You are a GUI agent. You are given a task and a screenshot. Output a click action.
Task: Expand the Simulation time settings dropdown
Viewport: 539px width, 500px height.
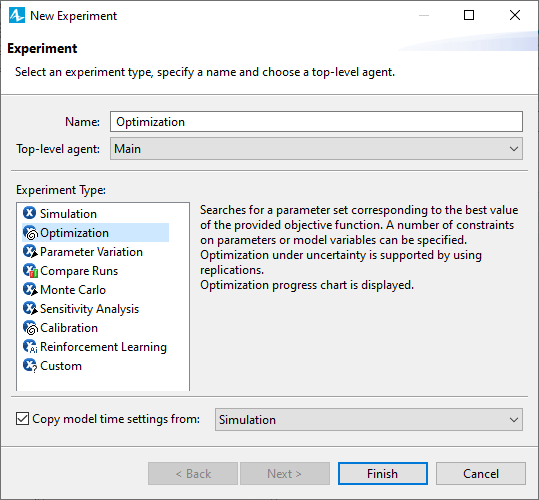(x=369, y=420)
